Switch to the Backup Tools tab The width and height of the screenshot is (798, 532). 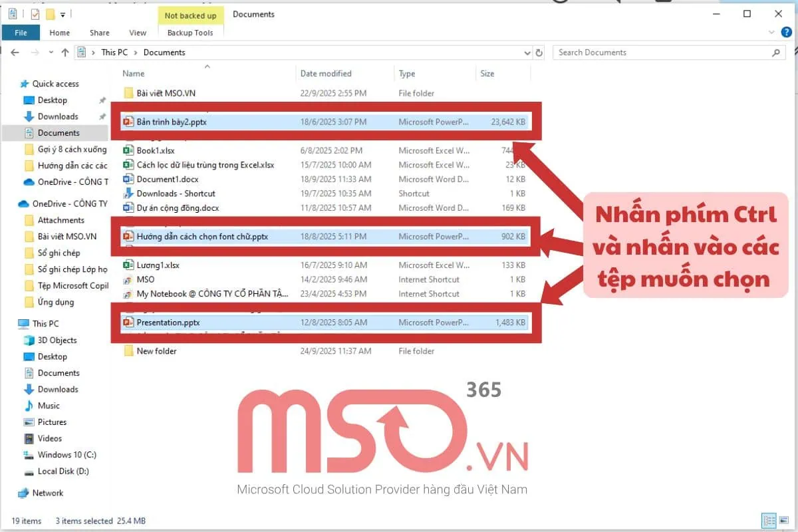[191, 32]
